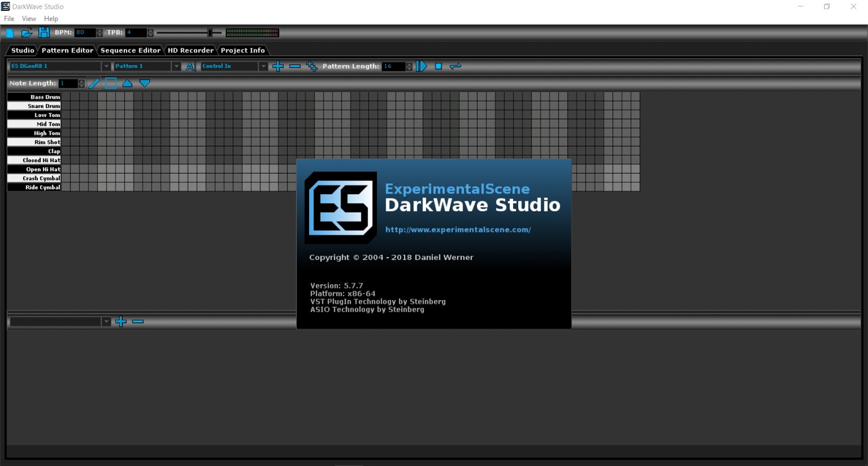Save the project with the floppy disk icon
Image resolution: width=868 pixels, height=466 pixels.
(x=44, y=33)
